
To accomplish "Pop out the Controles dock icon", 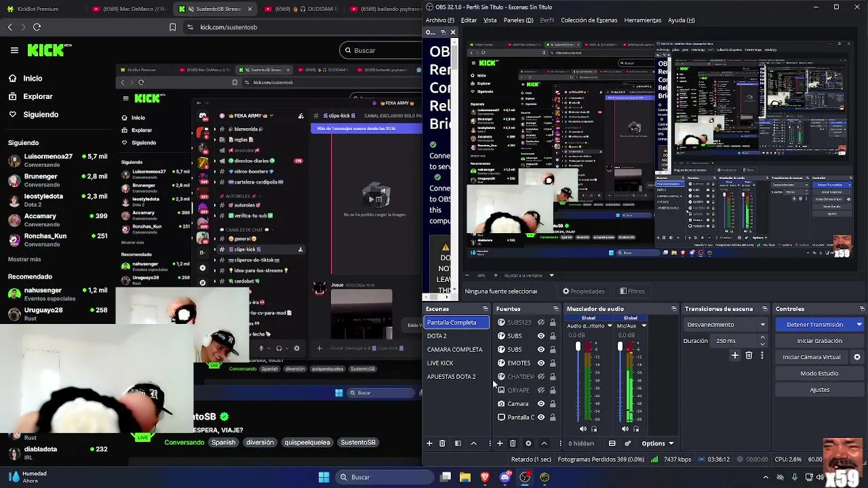I will (861, 309).
